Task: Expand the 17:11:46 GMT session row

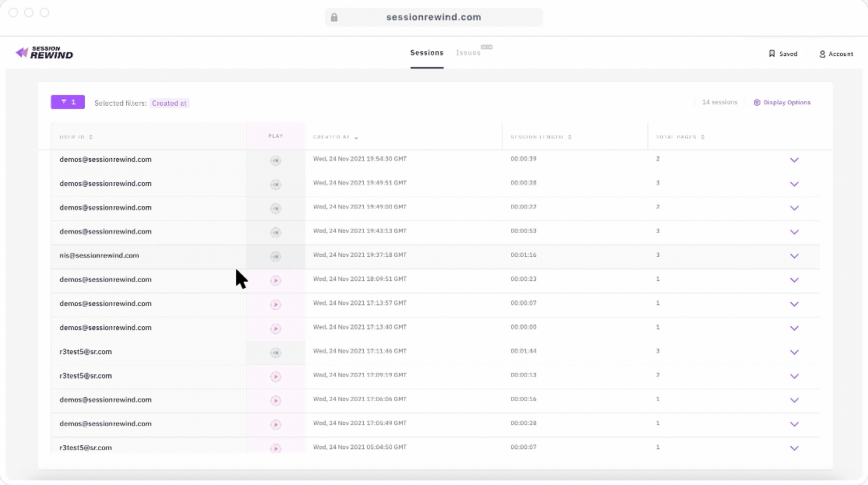Action: coord(794,353)
